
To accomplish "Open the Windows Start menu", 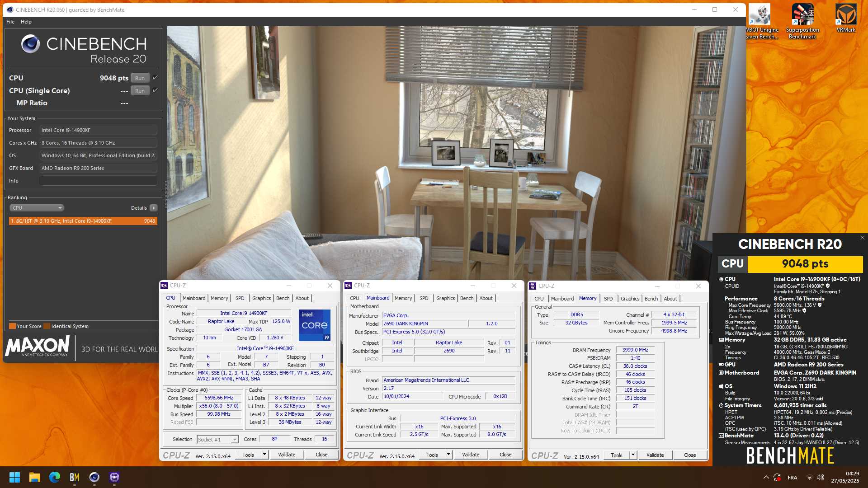I will pos(15,477).
